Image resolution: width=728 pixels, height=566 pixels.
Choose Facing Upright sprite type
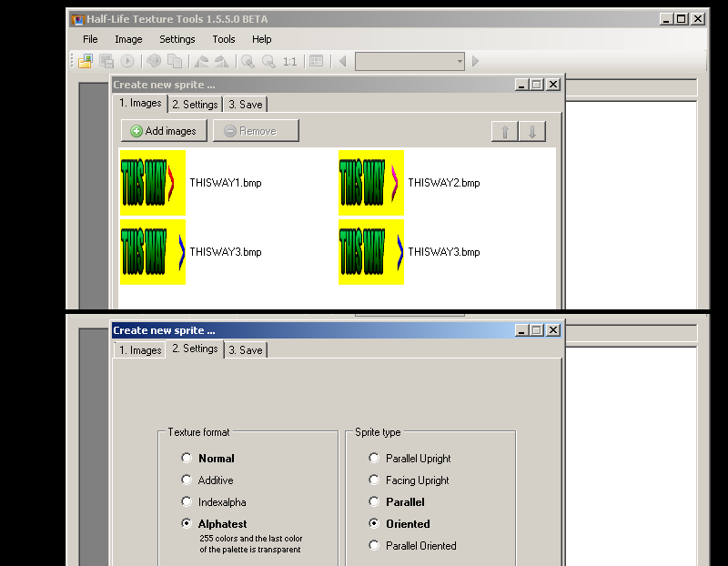[x=409, y=480]
